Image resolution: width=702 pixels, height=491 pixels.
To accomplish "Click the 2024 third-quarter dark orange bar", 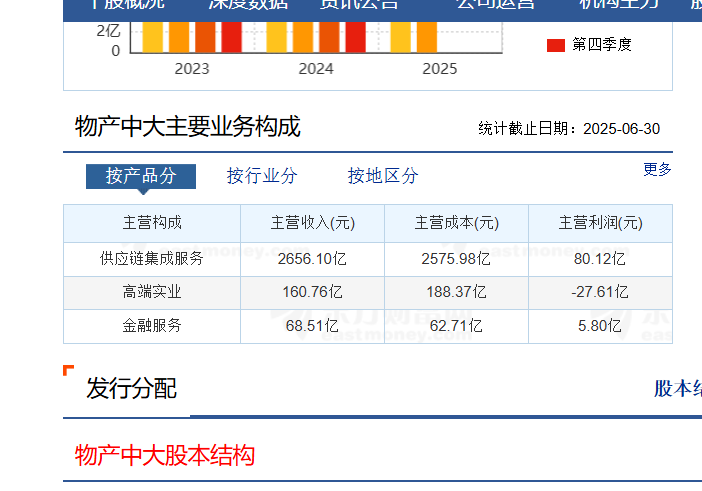I will coord(329,37).
